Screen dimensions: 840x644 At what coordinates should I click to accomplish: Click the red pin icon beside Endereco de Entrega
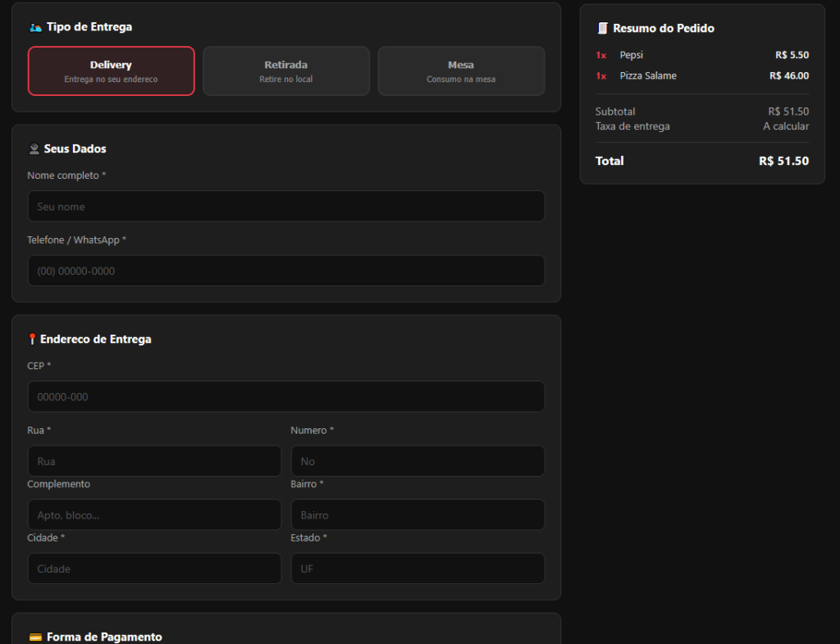click(x=32, y=339)
